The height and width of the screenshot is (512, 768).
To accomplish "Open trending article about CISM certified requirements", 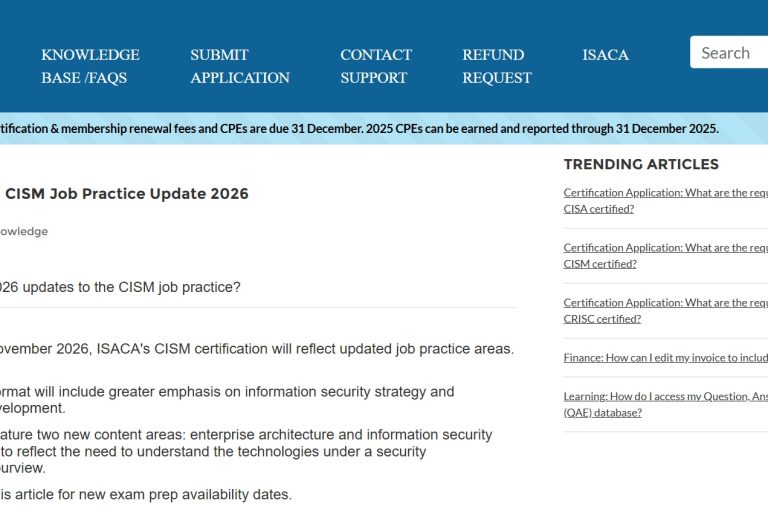I will (666, 255).
